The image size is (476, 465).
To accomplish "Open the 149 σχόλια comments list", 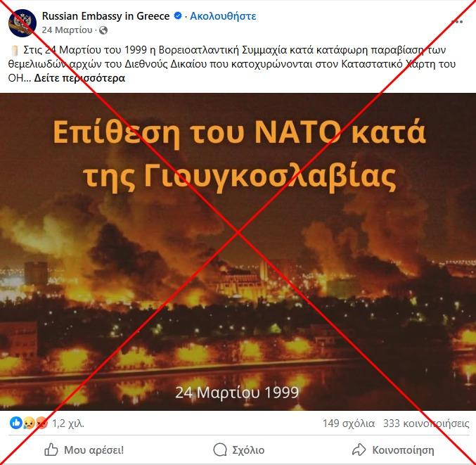I will click(349, 423).
